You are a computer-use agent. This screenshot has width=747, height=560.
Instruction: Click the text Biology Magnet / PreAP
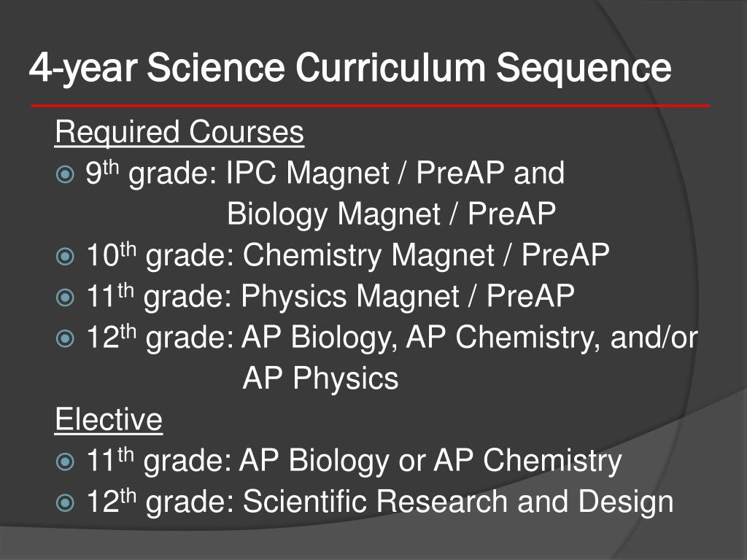point(391,214)
